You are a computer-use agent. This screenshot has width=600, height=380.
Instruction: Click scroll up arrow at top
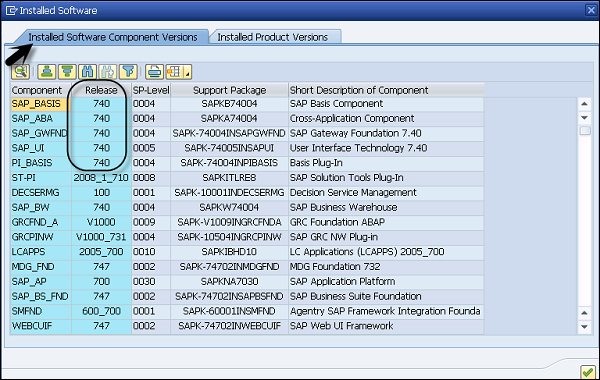click(x=584, y=104)
